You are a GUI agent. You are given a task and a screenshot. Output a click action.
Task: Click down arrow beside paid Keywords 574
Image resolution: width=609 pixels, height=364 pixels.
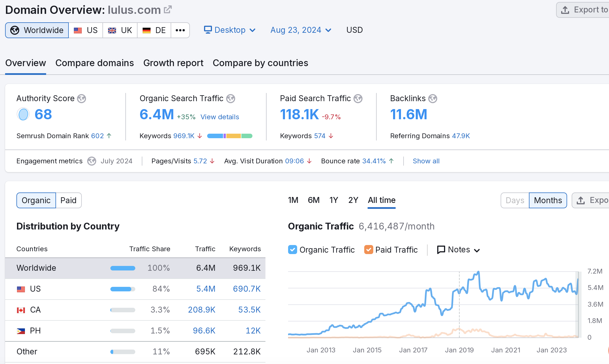tap(331, 136)
